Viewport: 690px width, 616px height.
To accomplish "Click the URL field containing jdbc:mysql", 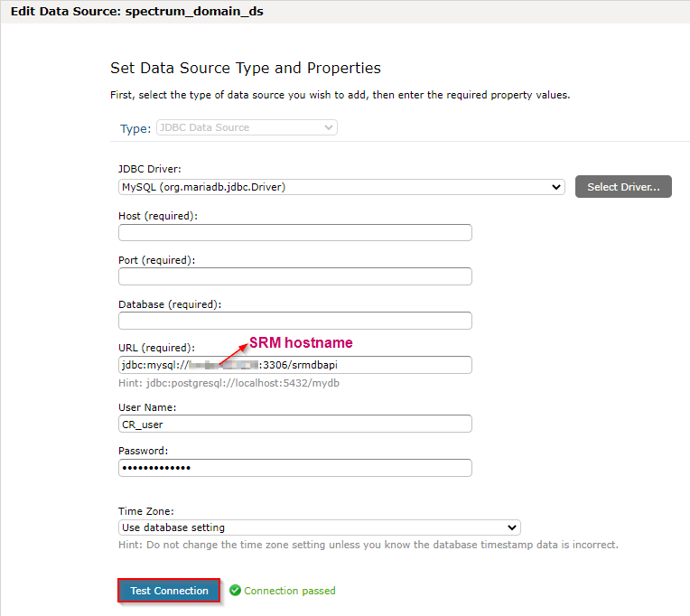I will click(294, 365).
